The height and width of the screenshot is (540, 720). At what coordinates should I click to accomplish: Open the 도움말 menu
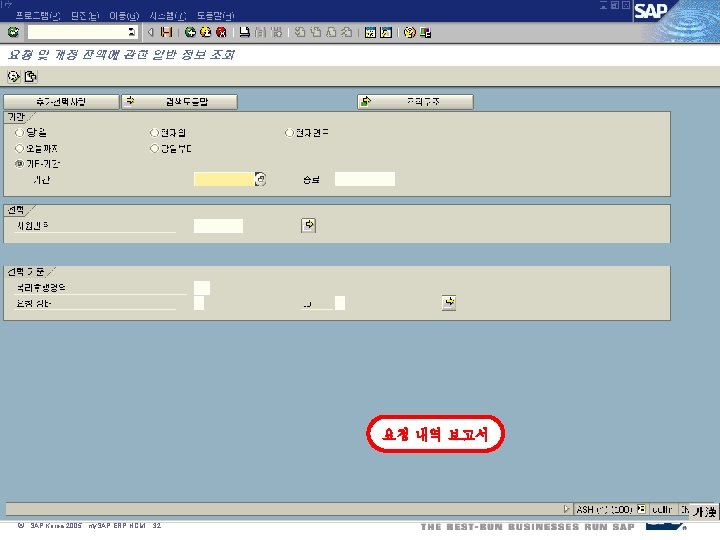(215, 16)
